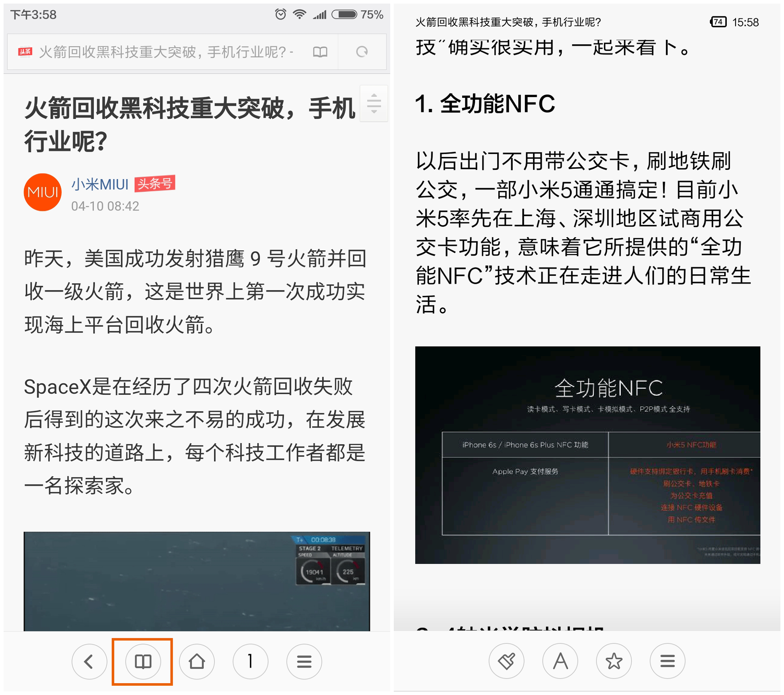Viewport: 784px width, 695px height.
Task: Go back using the left arrow button
Action: [89, 662]
